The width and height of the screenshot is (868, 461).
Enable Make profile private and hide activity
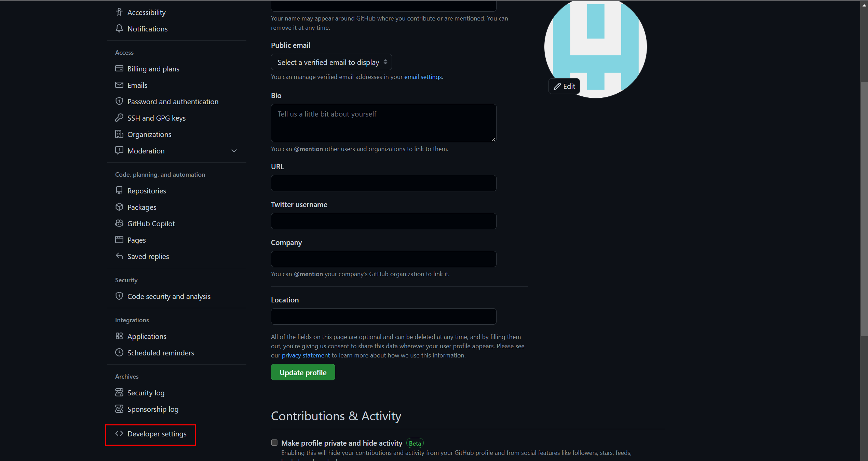(x=274, y=443)
